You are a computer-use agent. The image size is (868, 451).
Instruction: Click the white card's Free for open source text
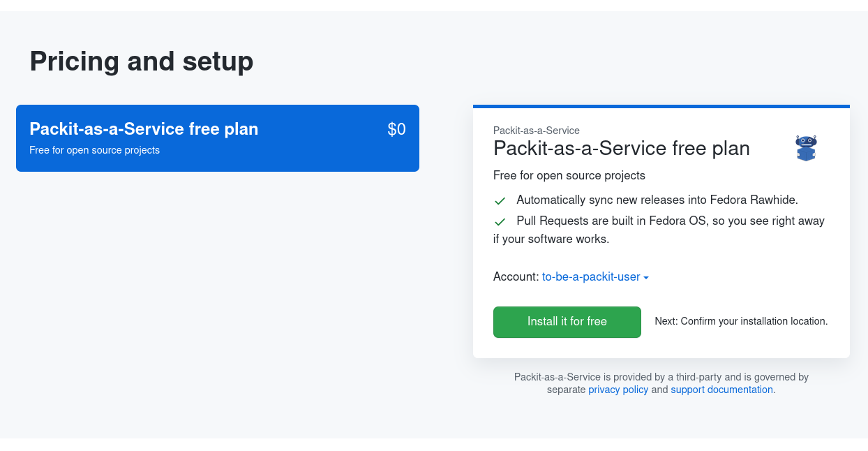[x=569, y=175]
